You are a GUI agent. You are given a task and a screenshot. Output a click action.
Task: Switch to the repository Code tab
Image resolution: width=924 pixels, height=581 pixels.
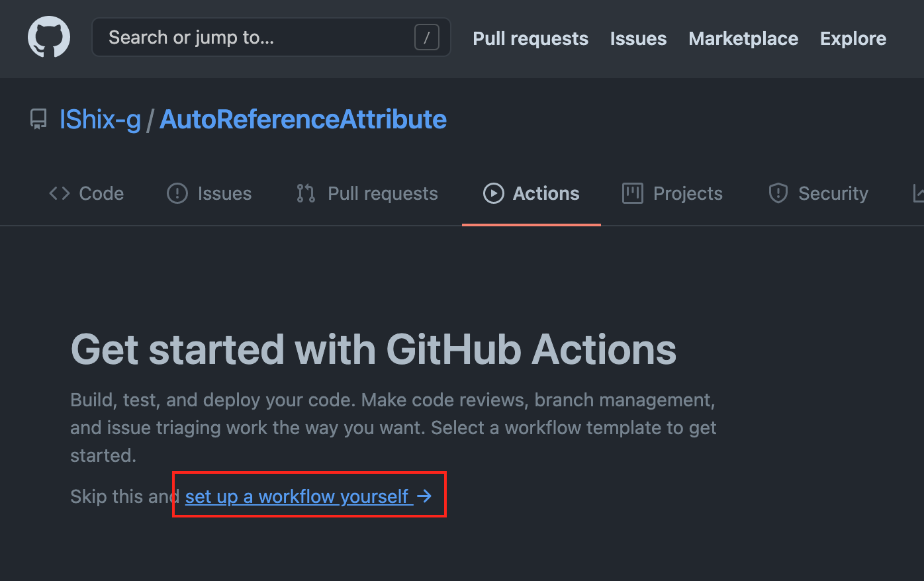coord(101,193)
